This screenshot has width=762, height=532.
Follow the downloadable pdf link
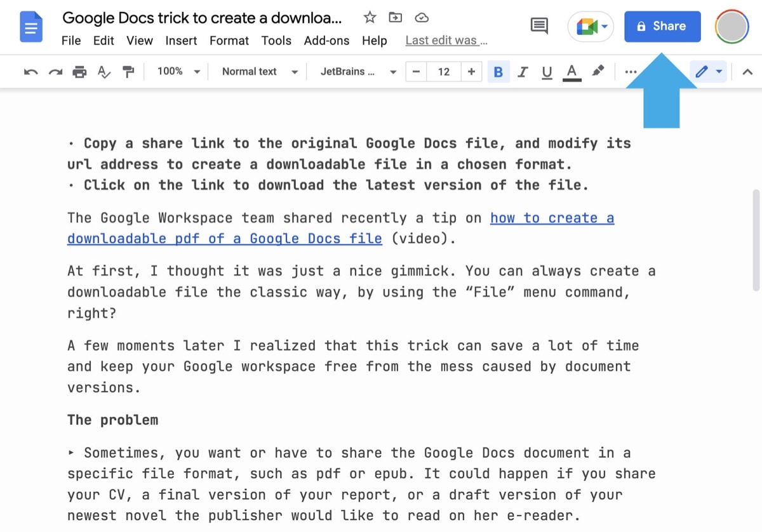click(x=225, y=238)
